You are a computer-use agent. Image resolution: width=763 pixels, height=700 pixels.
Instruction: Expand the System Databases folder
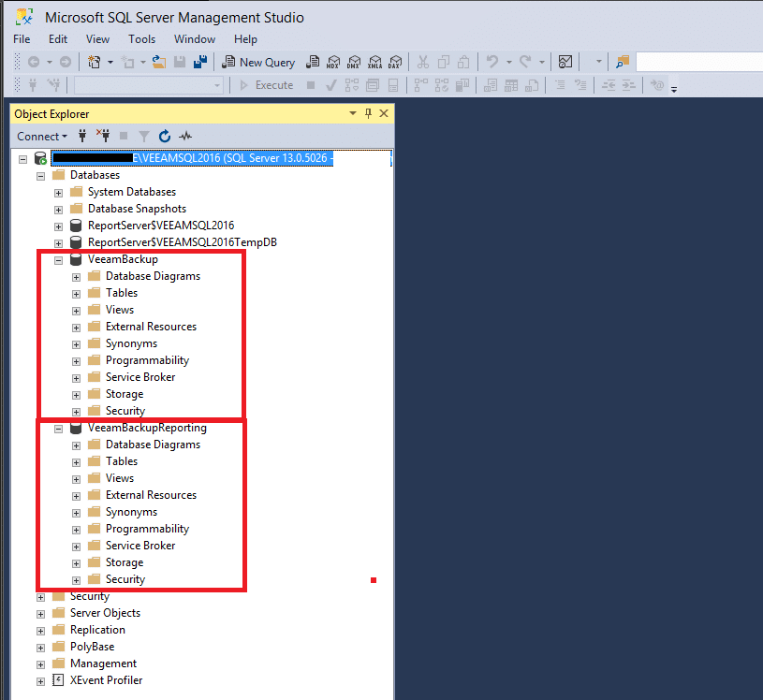coord(58,193)
